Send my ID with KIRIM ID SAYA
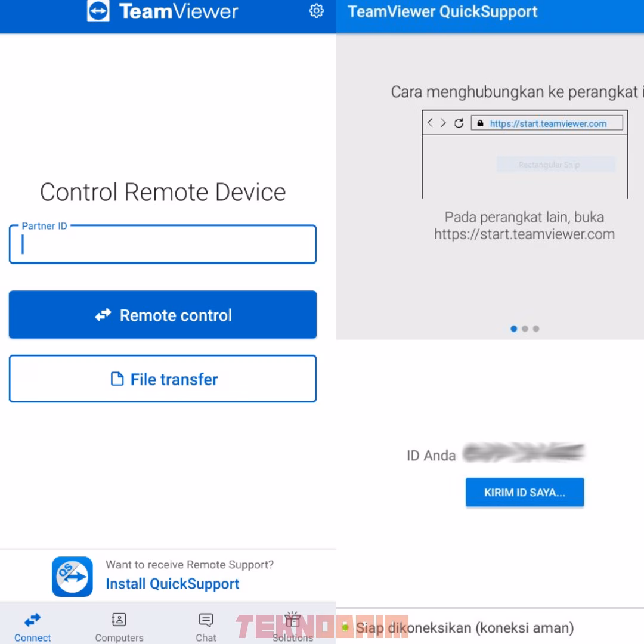This screenshot has height=644, width=644. click(525, 492)
